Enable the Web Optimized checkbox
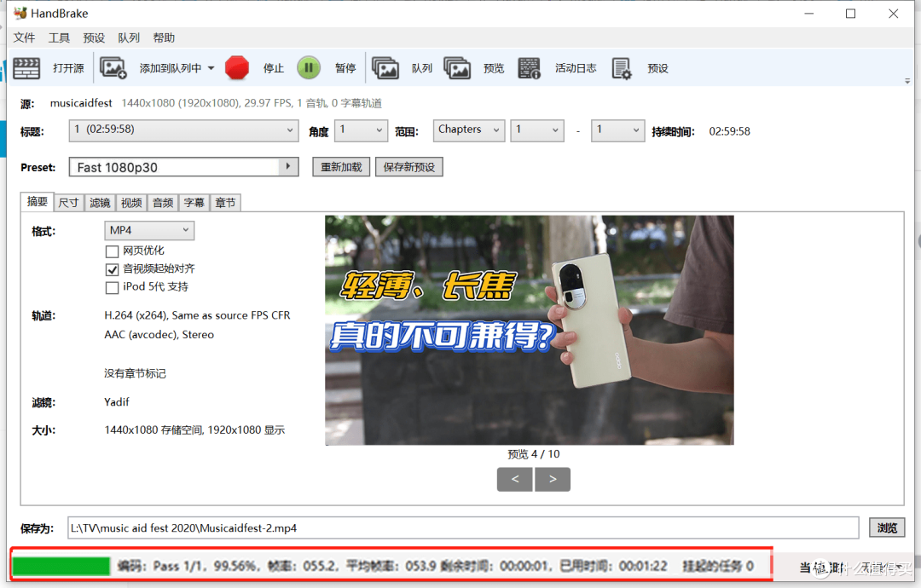The width and height of the screenshot is (921, 588). (x=112, y=251)
